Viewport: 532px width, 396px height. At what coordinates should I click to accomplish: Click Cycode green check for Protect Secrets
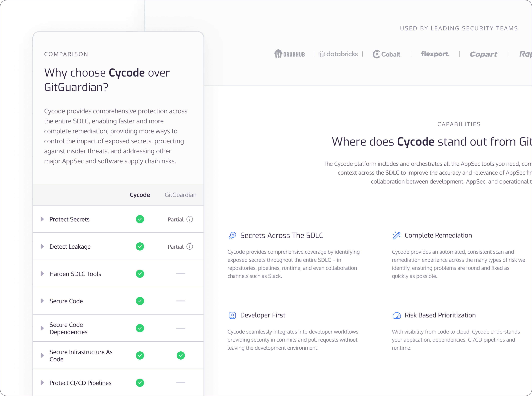[x=140, y=219]
